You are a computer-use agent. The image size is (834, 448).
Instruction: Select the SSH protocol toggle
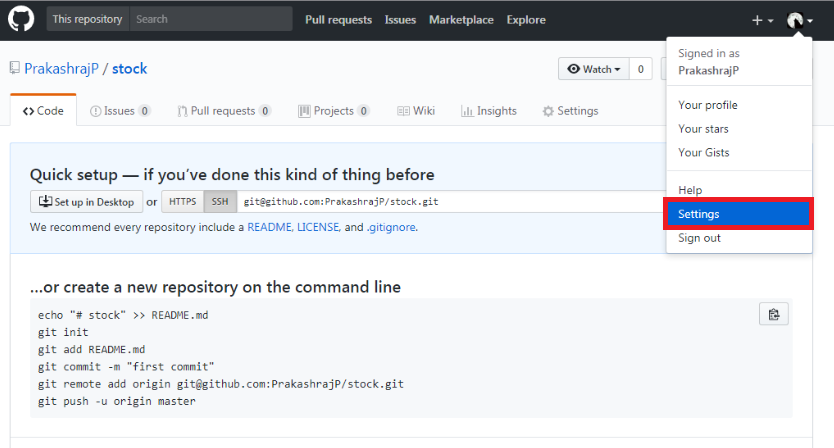tap(218, 202)
